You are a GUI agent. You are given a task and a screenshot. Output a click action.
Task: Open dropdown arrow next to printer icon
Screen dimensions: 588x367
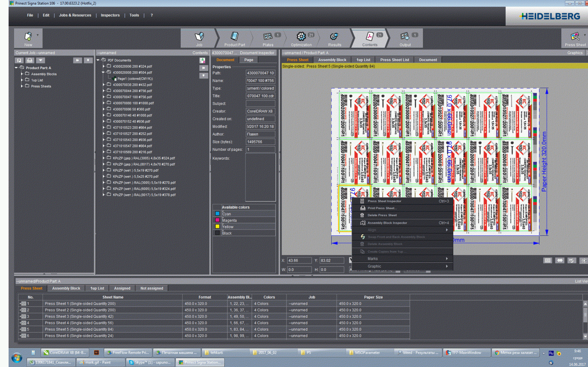pos(40,60)
